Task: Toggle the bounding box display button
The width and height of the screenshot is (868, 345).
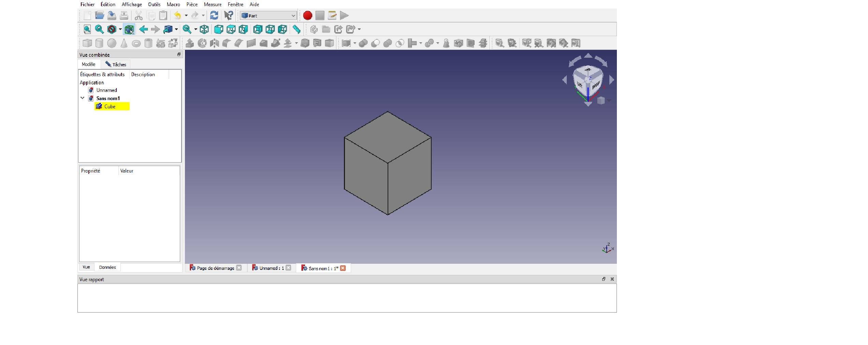Action: pos(129,29)
